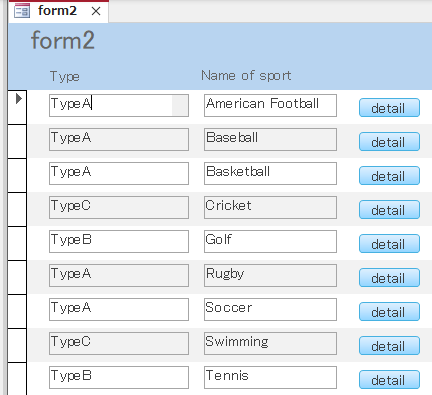Screen dimensions: 432x395
Task: Open detail for Rugby
Action: click(x=389, y=278)
